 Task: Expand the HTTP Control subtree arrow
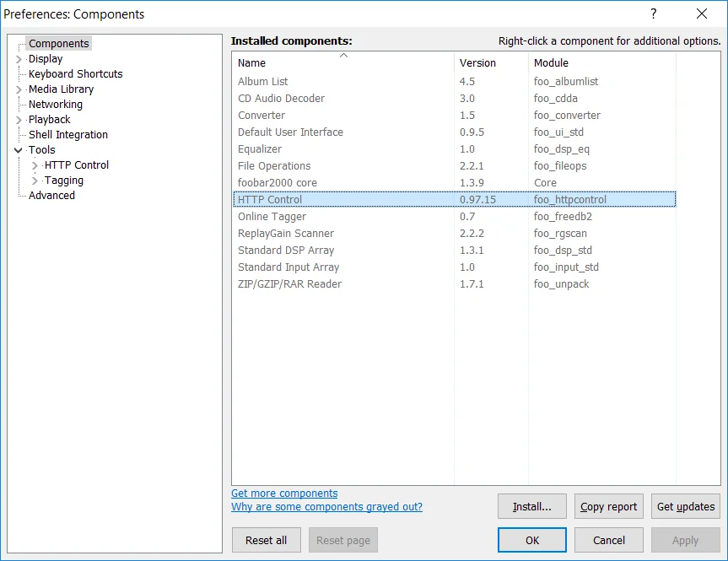click(x=35, y=165)
